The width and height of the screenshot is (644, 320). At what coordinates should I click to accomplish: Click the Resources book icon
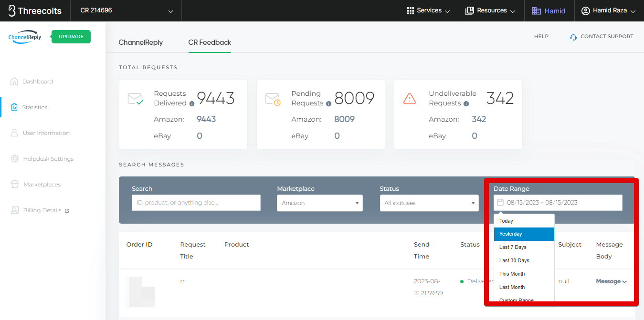coord(469,10)
